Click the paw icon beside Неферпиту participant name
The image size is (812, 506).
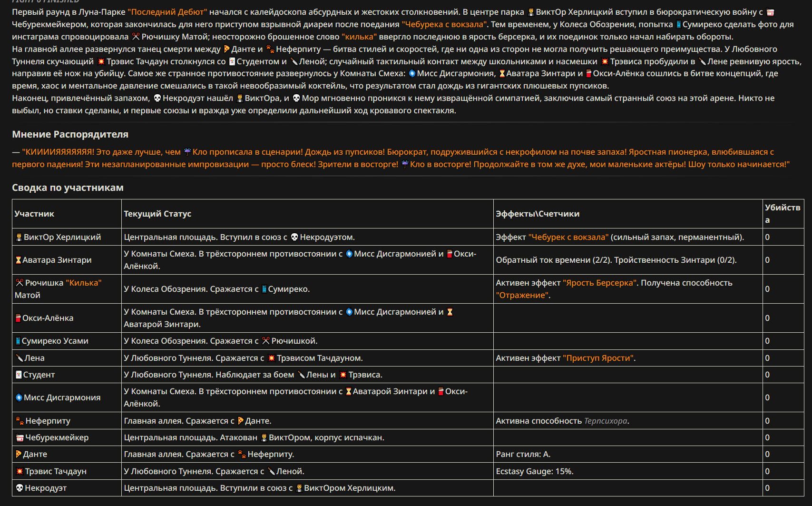(20, 421)
